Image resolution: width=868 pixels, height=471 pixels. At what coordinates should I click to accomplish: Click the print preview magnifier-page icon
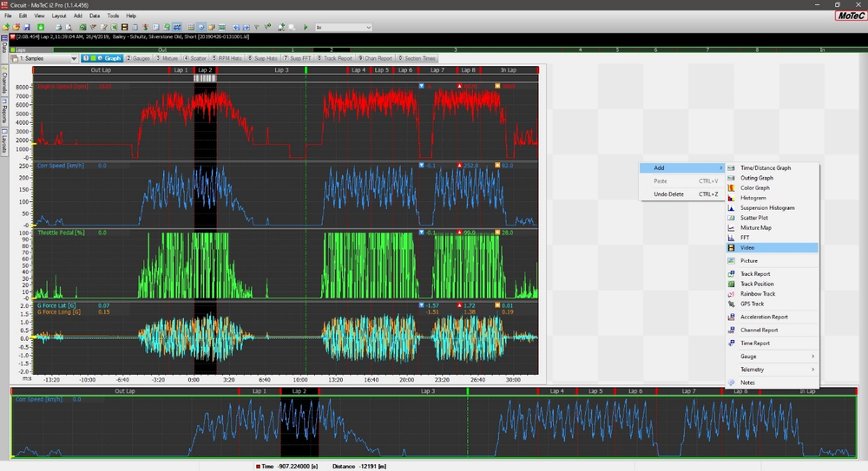point(69,27)
